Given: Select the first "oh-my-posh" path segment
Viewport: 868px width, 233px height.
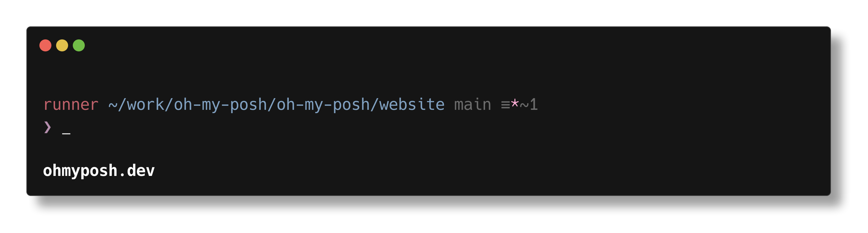Looking at the screenshot, I should tap(220, 105).
